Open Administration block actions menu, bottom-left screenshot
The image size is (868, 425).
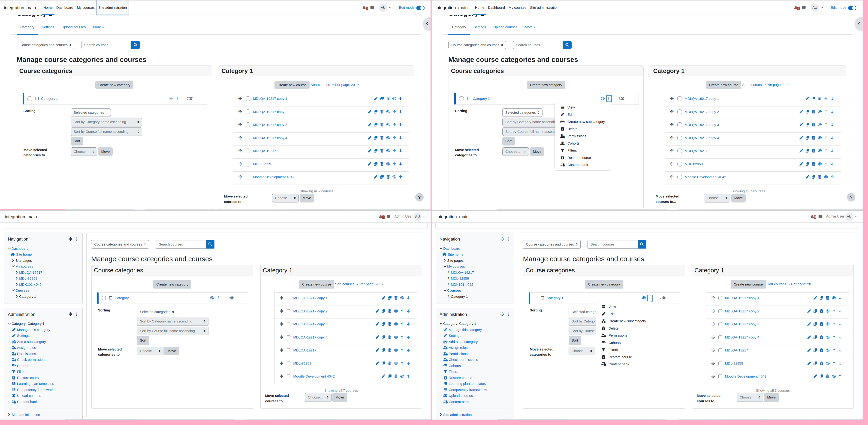tap(77, 314)
